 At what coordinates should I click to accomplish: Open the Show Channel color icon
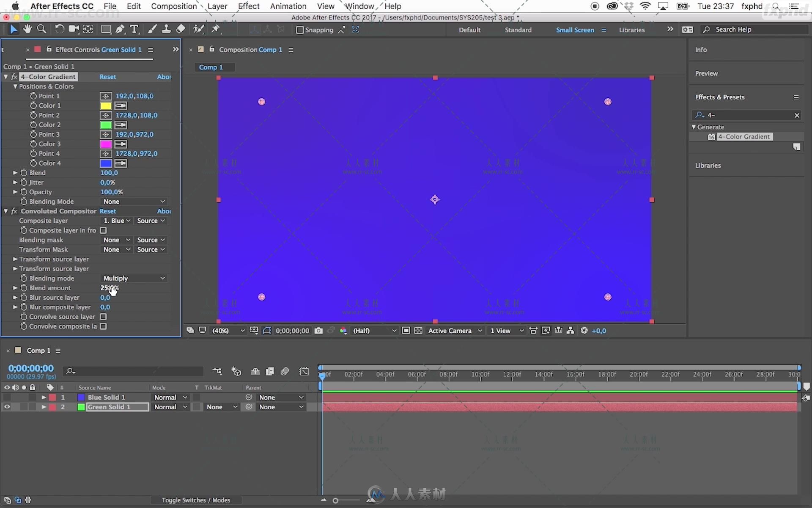click(x=343, y=331)
